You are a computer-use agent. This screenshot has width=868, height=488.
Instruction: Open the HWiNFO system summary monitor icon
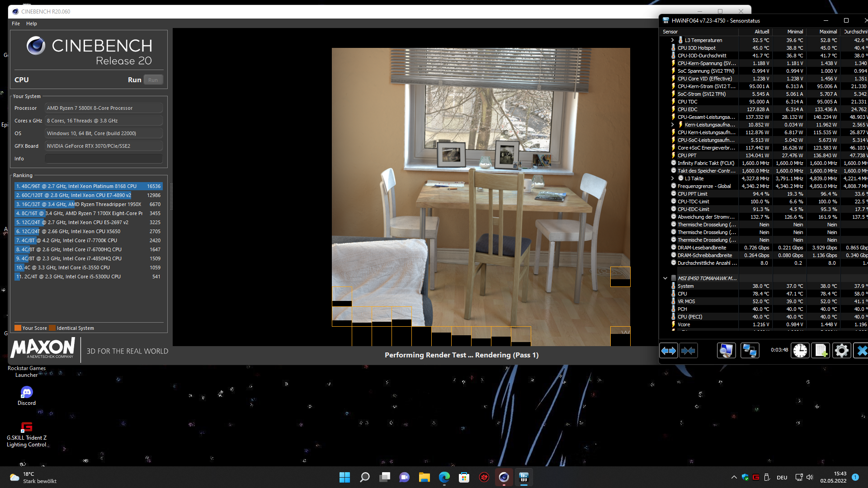[726, 351]
